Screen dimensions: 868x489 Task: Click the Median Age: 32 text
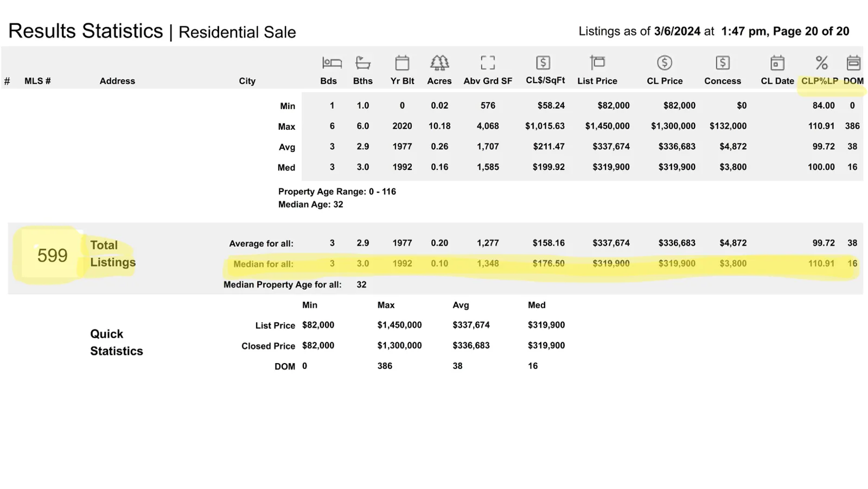coord(311,205)
